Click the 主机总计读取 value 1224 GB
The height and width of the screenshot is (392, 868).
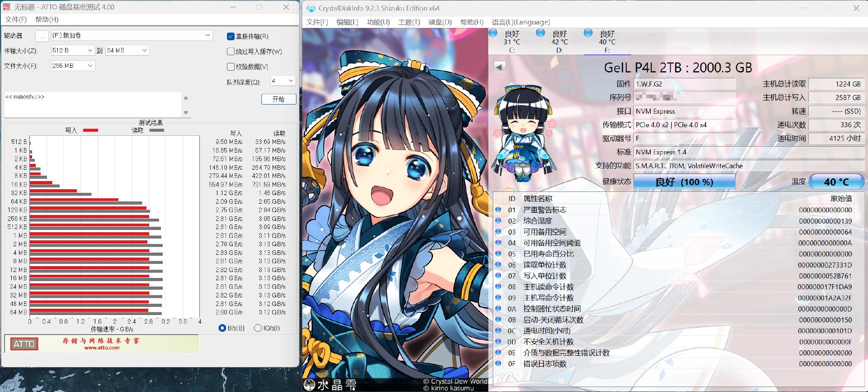pyautogui.click(x=836, y=84)
